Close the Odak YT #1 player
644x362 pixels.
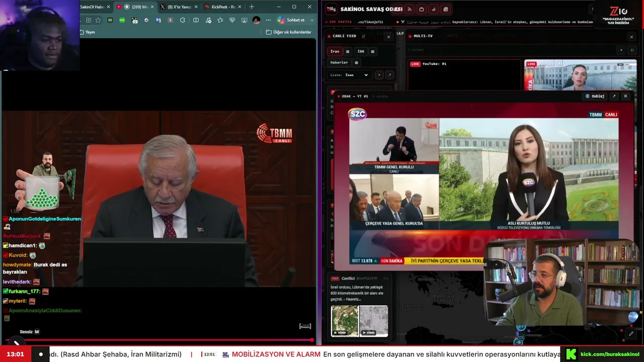[x=625, y=96]
